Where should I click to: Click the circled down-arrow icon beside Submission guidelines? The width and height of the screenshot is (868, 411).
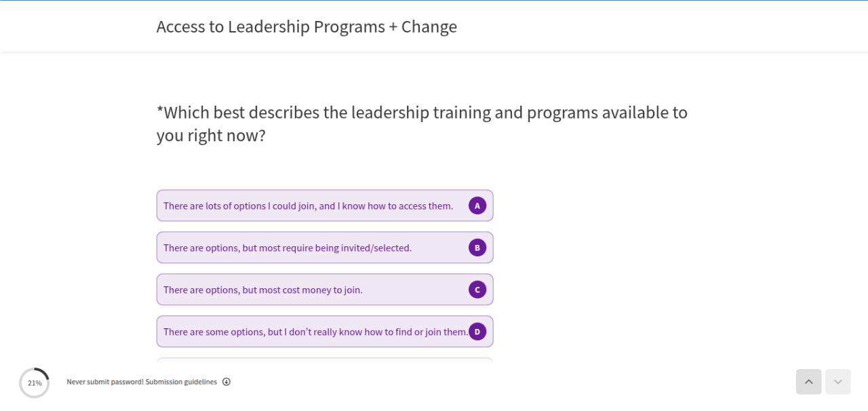pyautogui.click(x=226, y=382)
